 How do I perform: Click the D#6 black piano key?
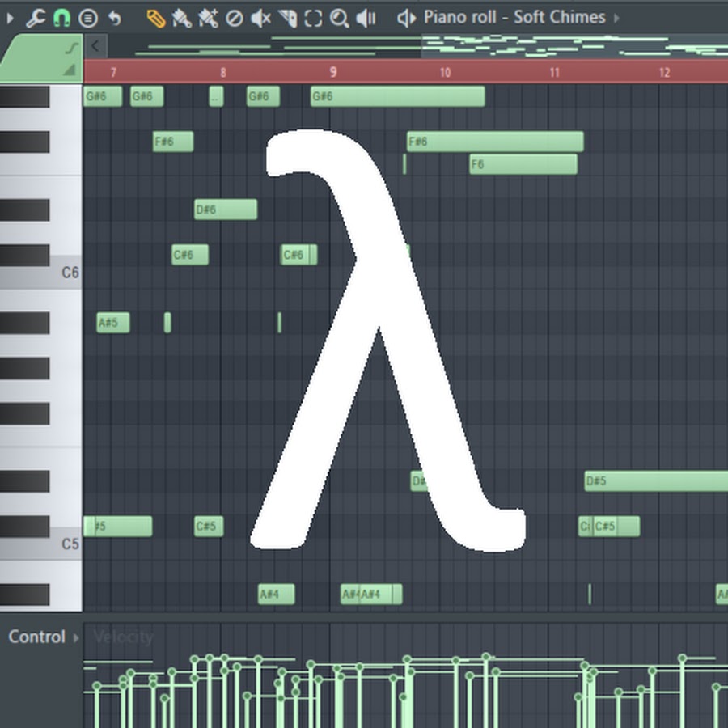pyautogui.click(x=24, y=210)
